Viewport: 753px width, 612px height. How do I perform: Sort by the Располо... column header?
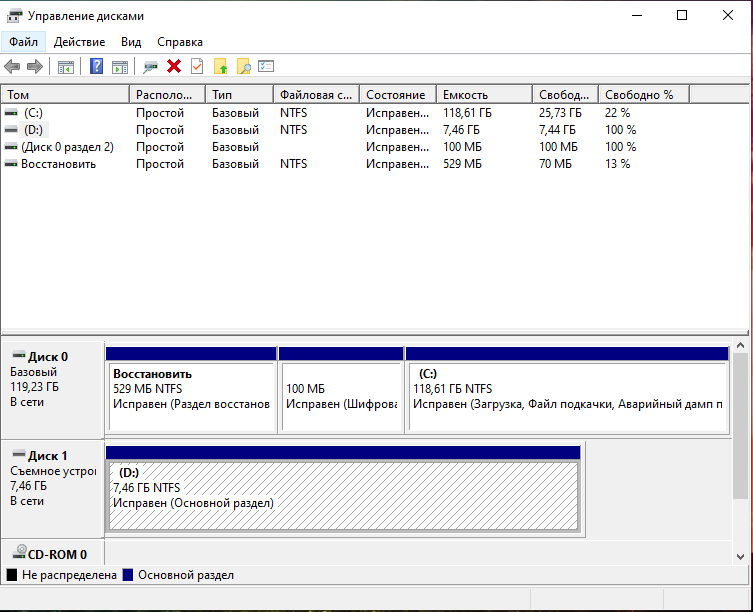(168, 95)
